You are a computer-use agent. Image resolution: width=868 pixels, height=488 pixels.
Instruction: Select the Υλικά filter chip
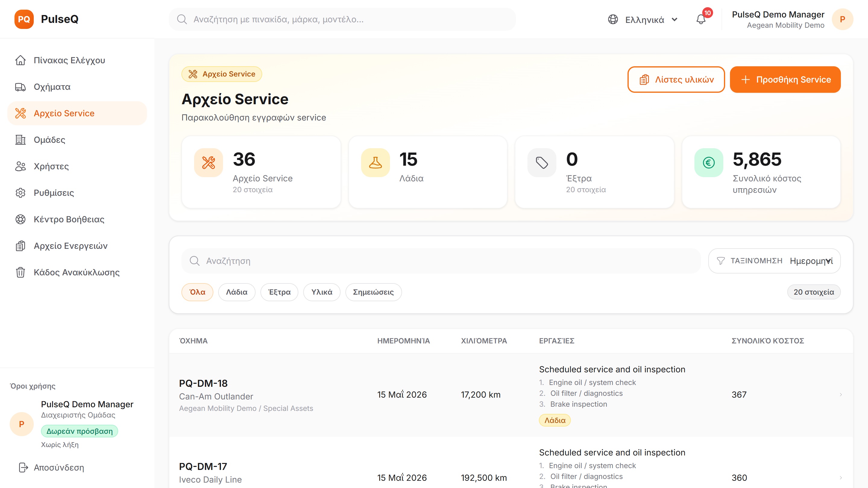point(322,292)
